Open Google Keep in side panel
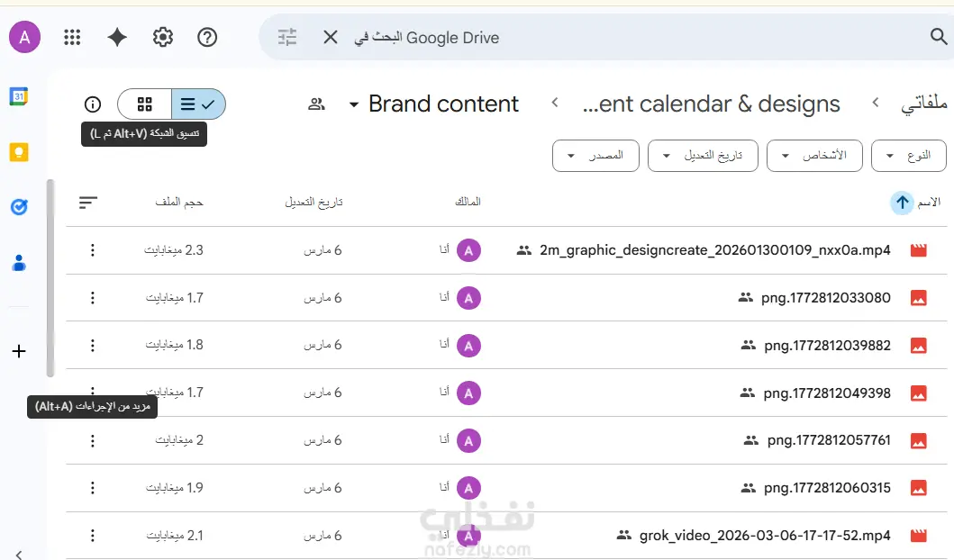The image size is (954, 560). click(x=19, y=151)
